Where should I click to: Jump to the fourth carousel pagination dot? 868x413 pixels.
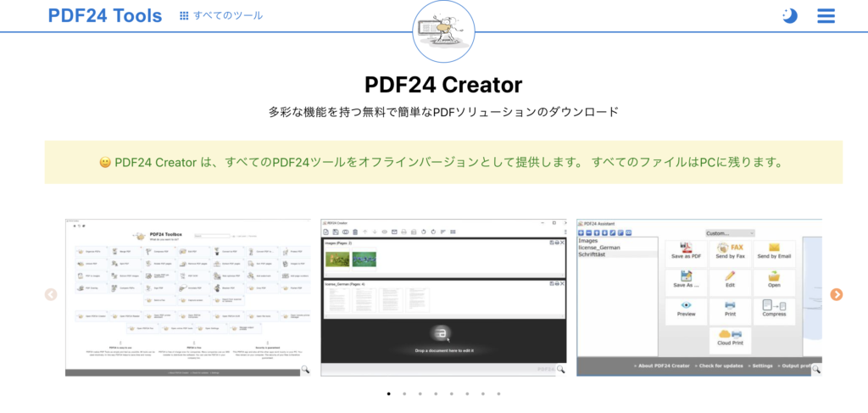pyautogui.click(x=436, y=394)
